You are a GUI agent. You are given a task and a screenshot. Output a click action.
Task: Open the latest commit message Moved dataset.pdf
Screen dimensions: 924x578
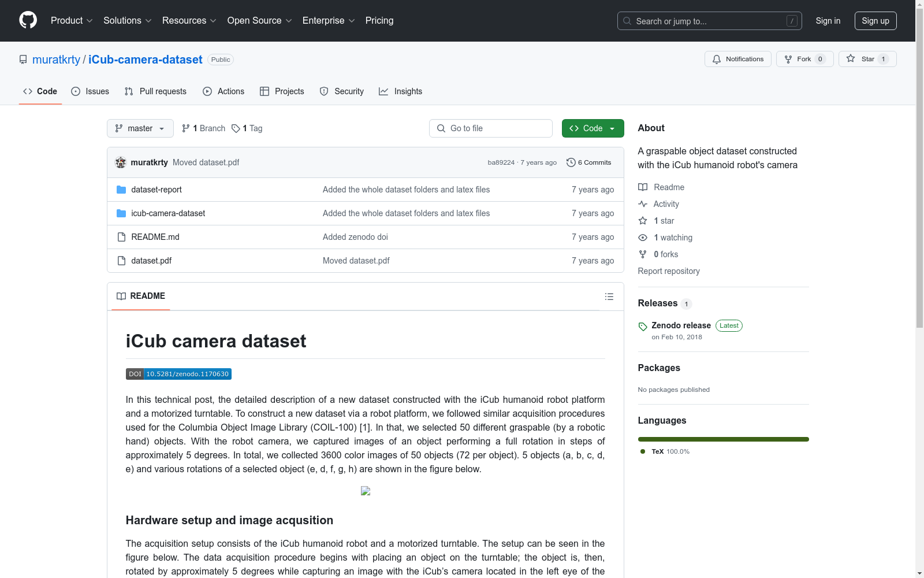206,162
